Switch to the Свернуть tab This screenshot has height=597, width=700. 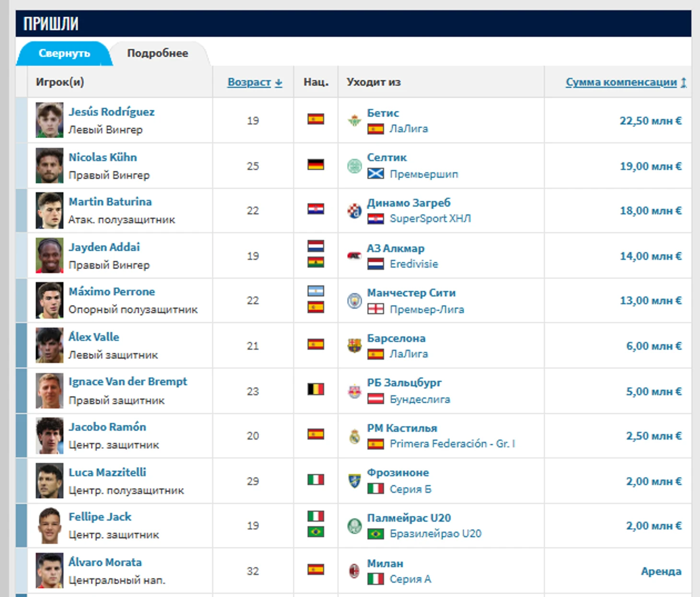[x=64, y=53]
